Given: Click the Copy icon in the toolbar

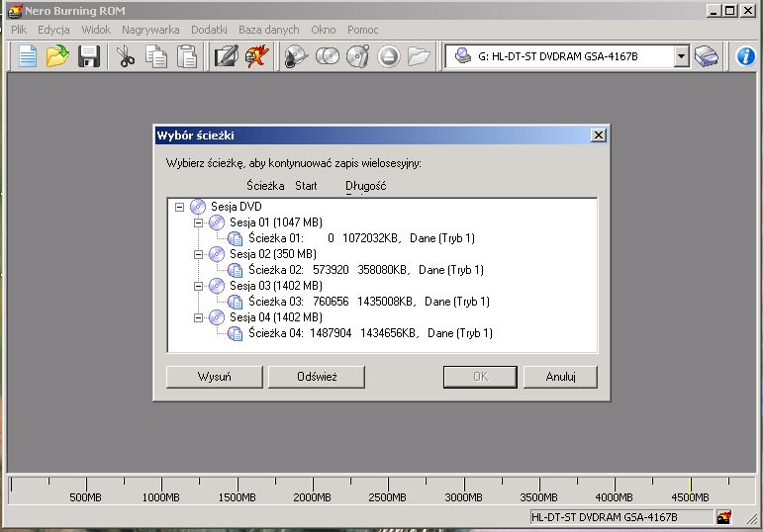Looking at the screenshot, I should point(156,56).
